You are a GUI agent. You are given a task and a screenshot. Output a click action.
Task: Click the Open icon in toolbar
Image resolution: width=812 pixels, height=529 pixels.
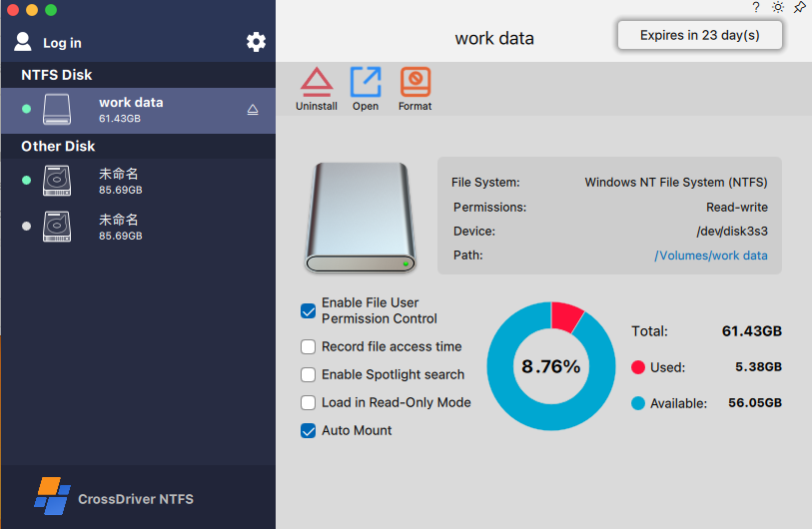click(366, 83)
